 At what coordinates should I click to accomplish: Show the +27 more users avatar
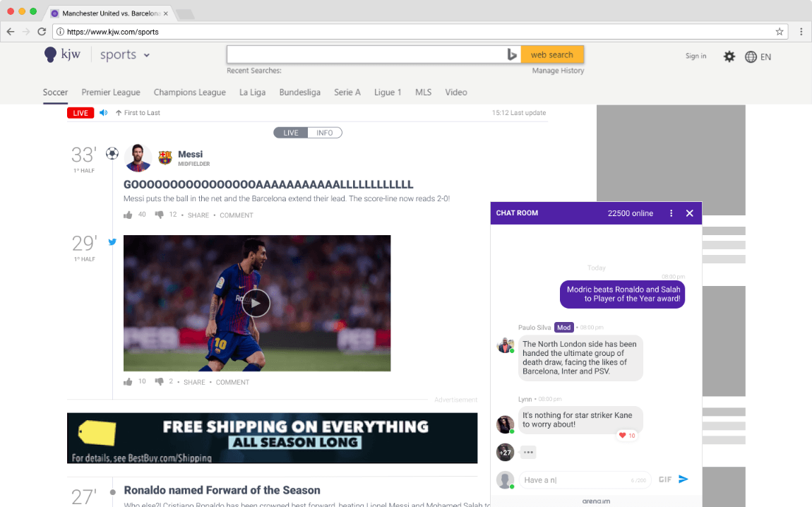click(505, 452)
